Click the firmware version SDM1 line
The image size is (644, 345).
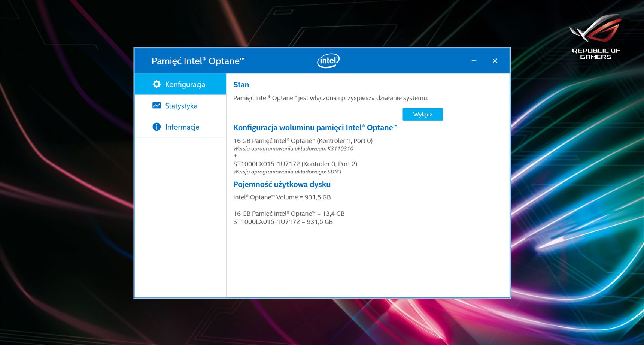click(288, 172)
